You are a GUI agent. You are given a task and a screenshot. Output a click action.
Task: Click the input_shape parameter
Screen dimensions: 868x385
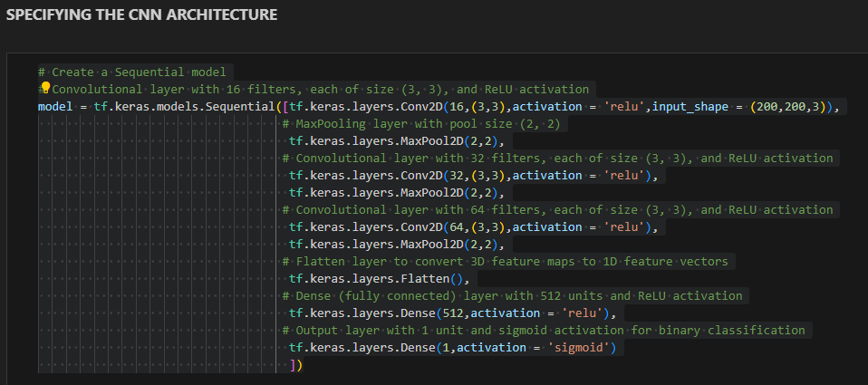pos(694,107)
